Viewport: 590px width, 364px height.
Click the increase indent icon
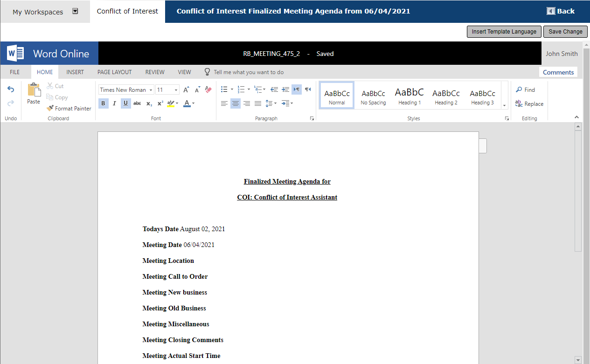[x=285, y=89]
